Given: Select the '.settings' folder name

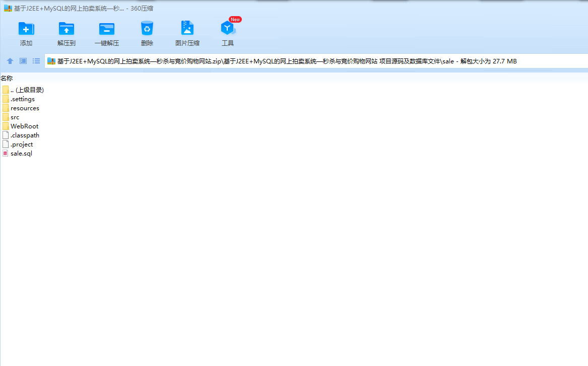Looking at the screenshot, I should (x=23, y=99).
